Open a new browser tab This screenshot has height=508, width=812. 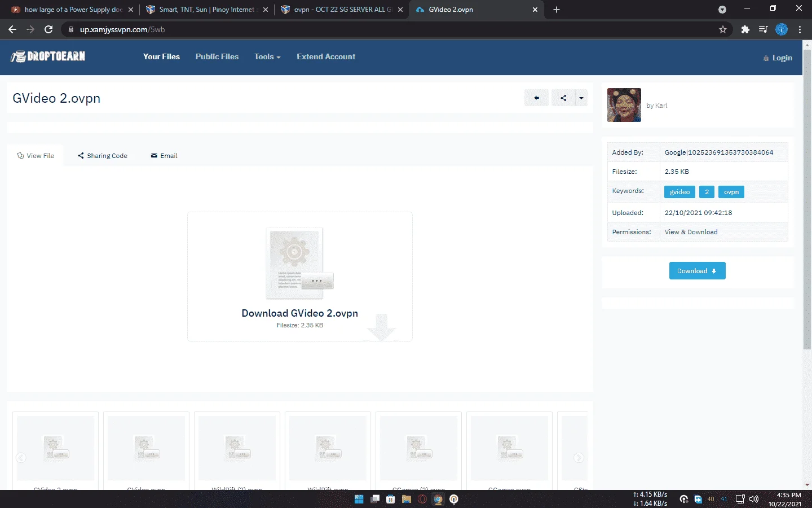point(557,10)
